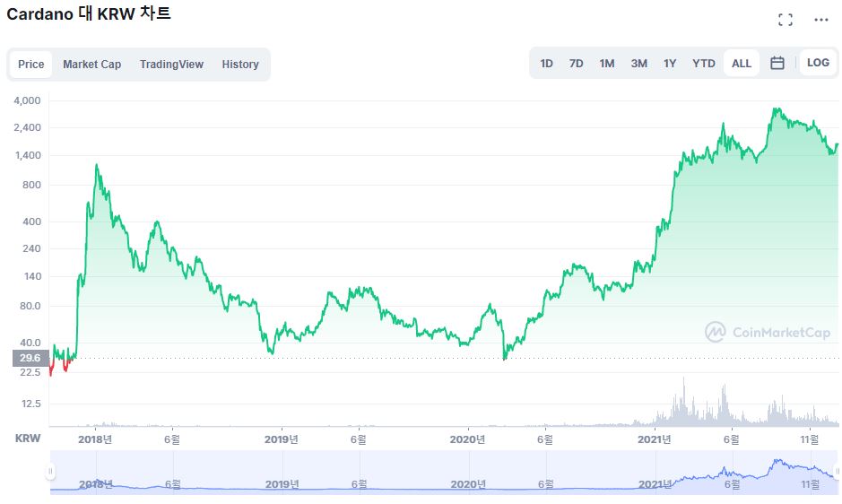Click the KRW currency label
Screen dimensions: 842x504
tap(28, 439)
